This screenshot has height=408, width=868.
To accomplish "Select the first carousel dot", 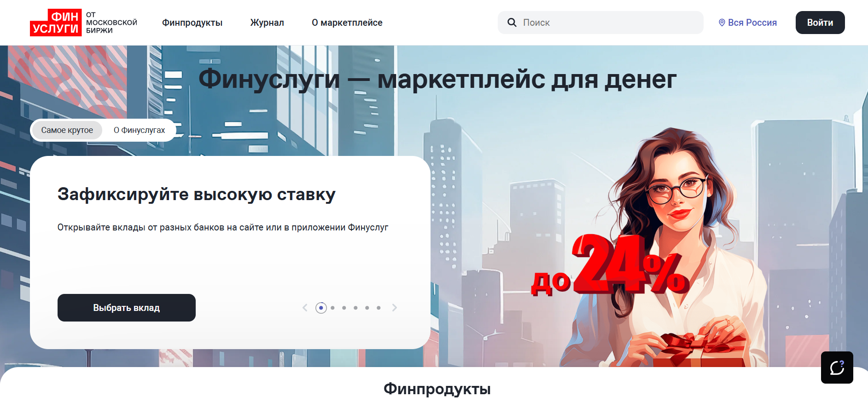I will coord(321,308).
